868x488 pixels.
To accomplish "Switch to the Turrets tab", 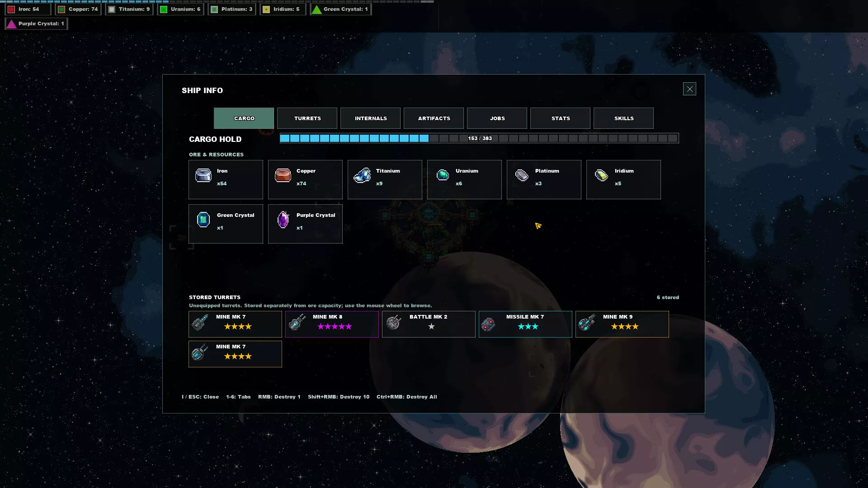I will point(307,118).
